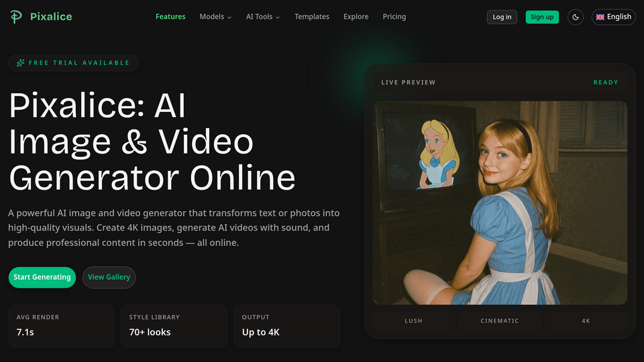Click the View Gallery button
Viewport: 644px width, 362px height.
pos(109,277)
